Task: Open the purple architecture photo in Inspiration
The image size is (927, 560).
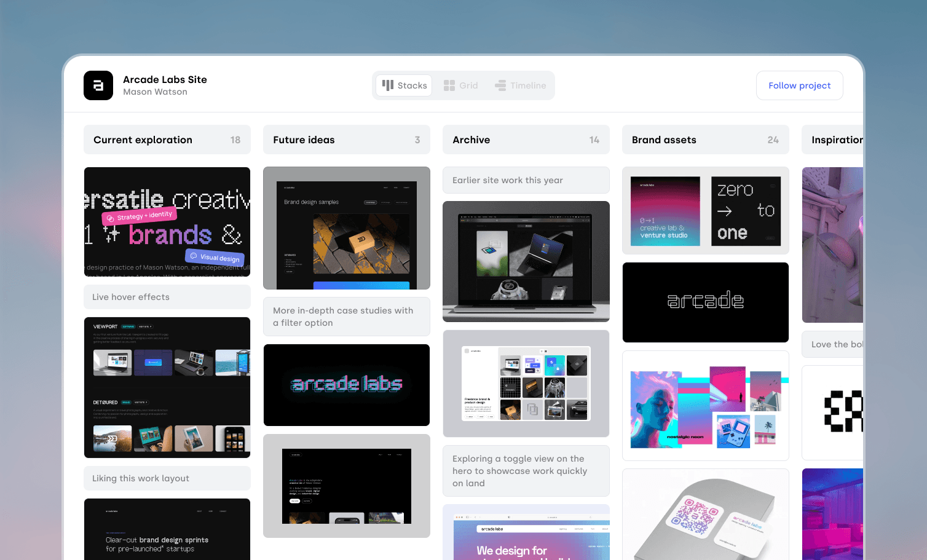Action: point(833,245)
